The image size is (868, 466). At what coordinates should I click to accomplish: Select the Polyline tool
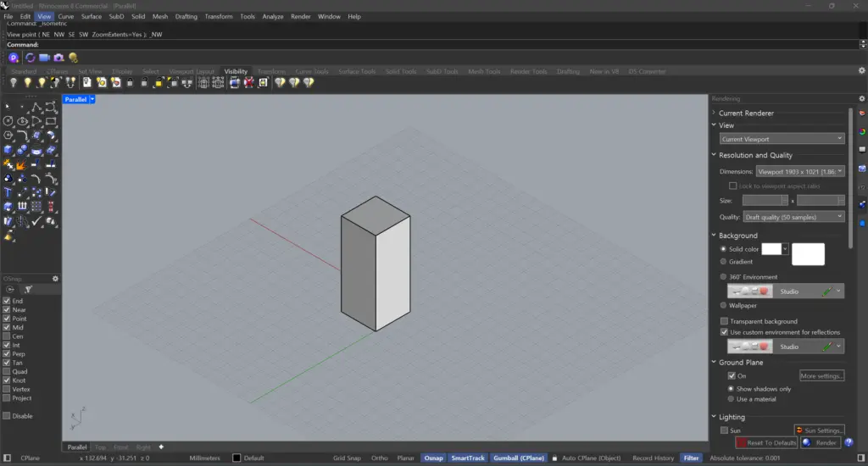click(x=36, y=107)
